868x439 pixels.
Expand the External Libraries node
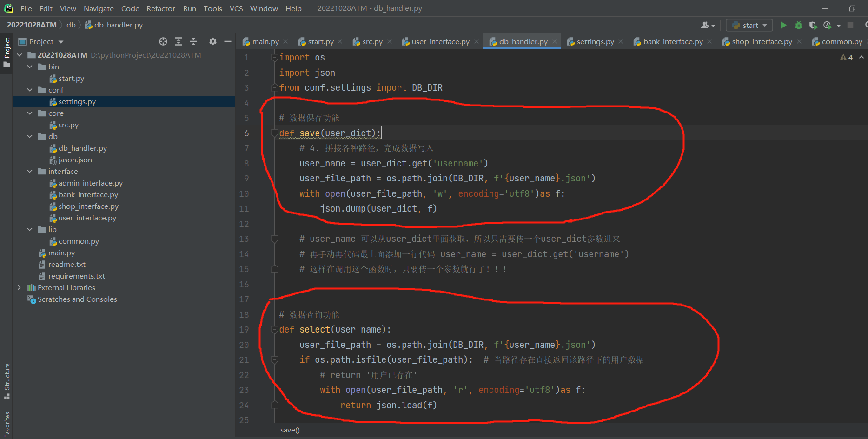(x=19, y=287)
